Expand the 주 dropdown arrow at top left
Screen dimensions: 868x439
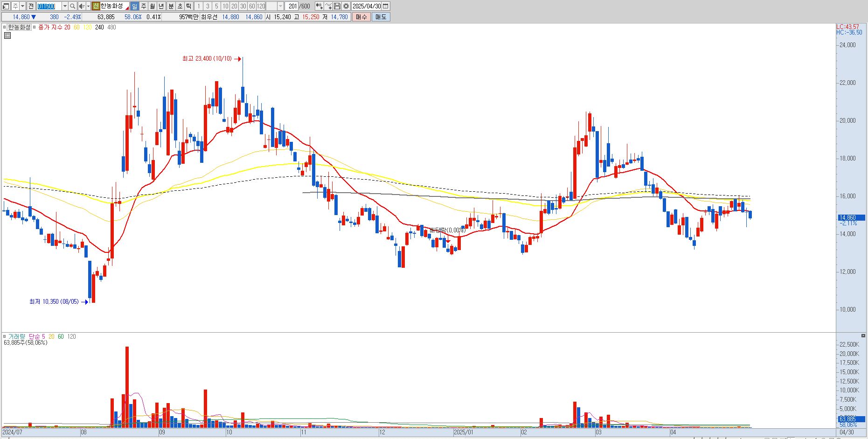(22, 6)
